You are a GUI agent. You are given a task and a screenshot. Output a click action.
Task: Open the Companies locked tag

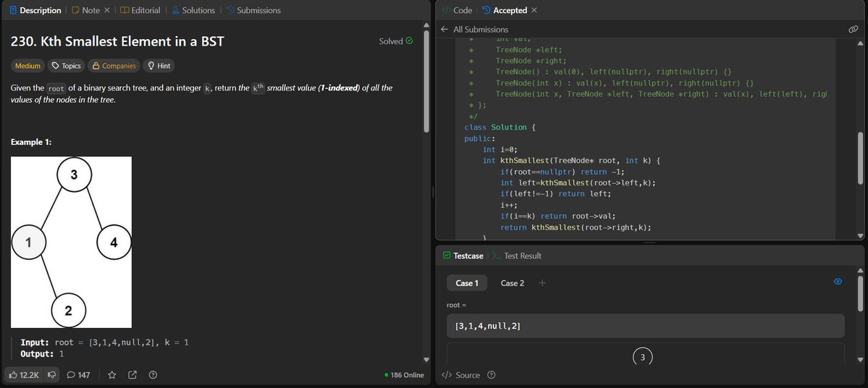pyautogui.click(x=114, y=66)
